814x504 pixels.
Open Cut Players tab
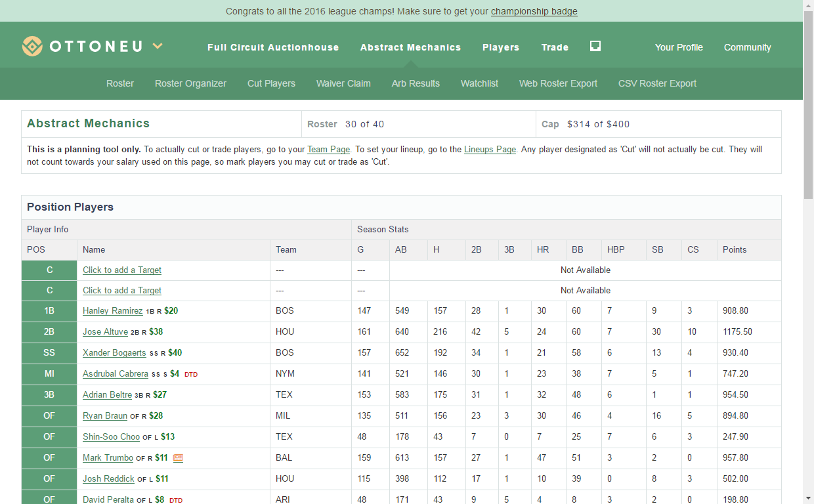(x=271, y=83)
